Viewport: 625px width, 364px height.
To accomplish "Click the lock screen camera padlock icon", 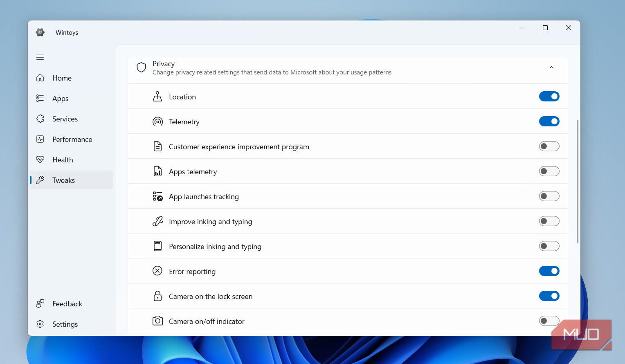I will click(x=157, y=296).
